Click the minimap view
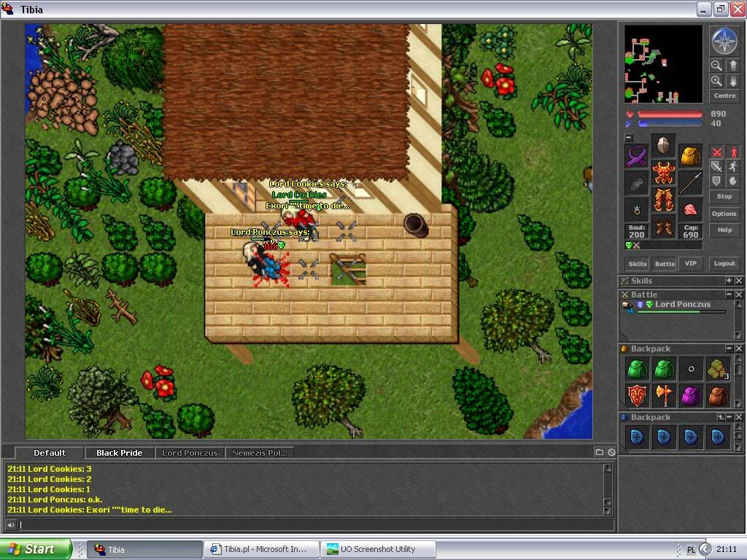747x560 pixels. tap(663, 64)
